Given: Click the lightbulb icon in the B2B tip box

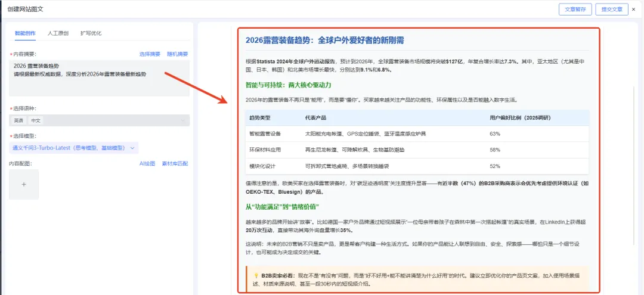Looking at the screenshot, I should click(256, 276).
